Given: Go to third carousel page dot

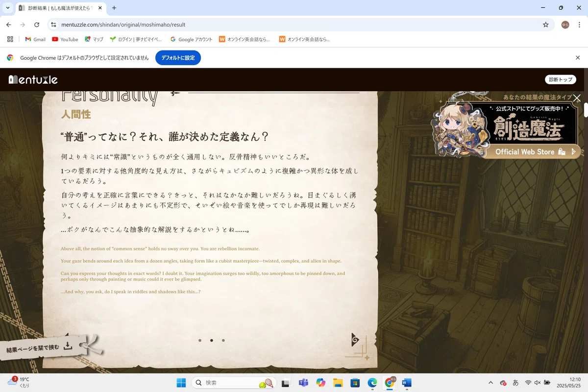Looking at the screenshot, I should (223, 340).
